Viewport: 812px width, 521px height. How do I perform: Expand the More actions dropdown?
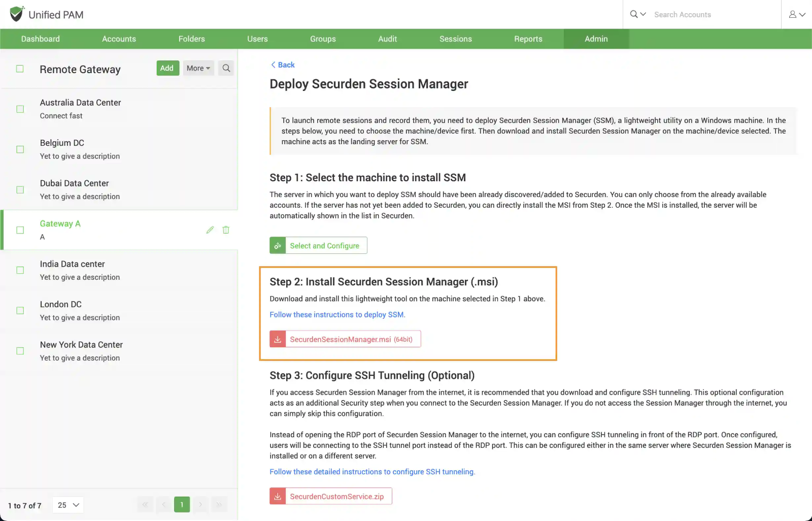point(198,68)
